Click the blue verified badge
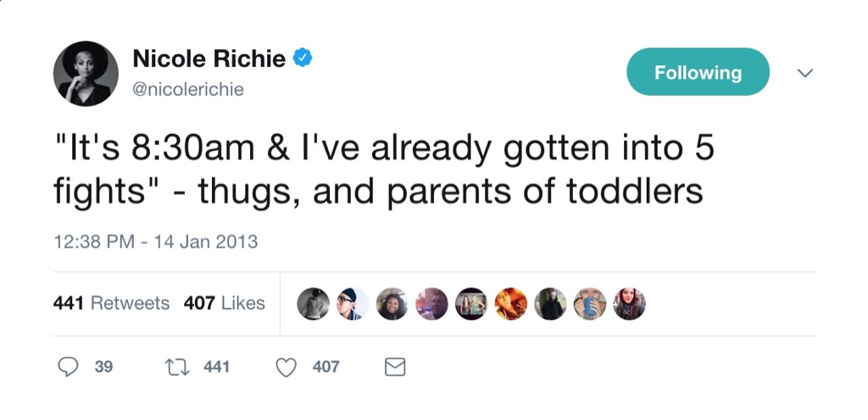Screen dimensions: 868x420 [303, 58]
